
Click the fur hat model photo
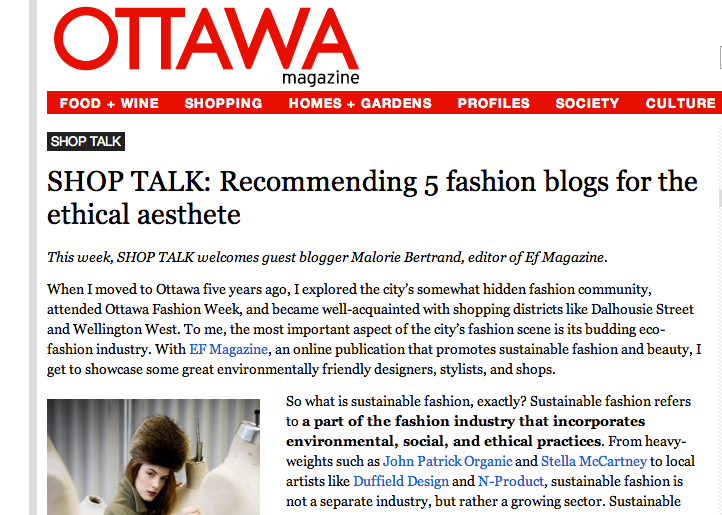click(153, 457)
